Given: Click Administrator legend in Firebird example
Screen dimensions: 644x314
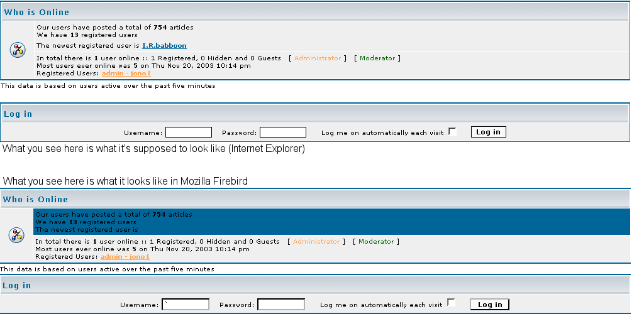Looking at the screenshot, I should [x=316, y=242].
